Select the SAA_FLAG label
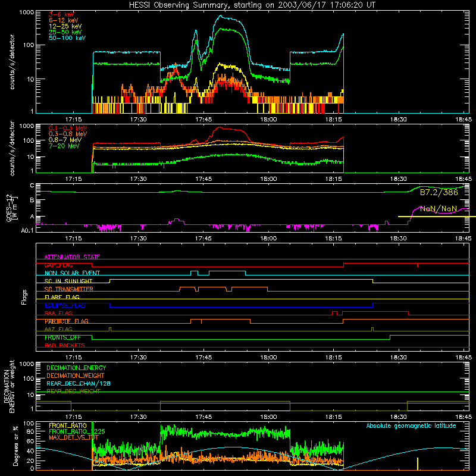This screenshot has width=476, height=476. (58, 313)
